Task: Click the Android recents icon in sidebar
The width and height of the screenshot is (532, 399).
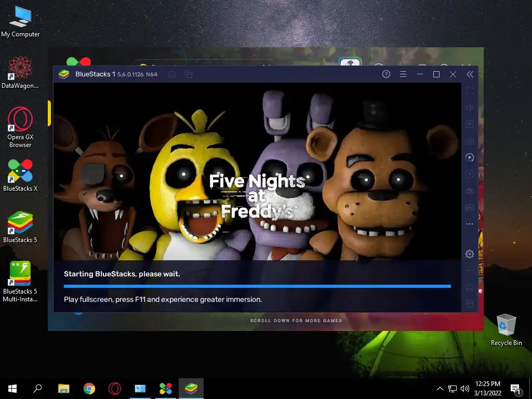Action: point(470,303)
